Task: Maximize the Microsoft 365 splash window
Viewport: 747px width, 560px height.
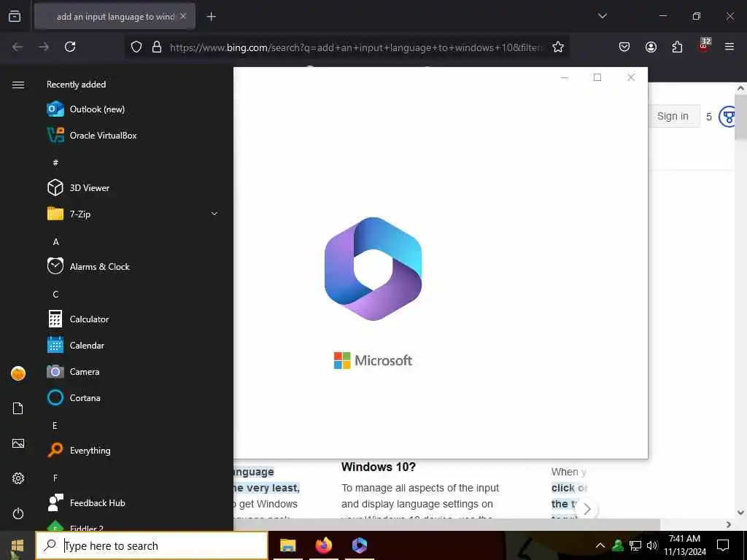Action: (597, 77)
